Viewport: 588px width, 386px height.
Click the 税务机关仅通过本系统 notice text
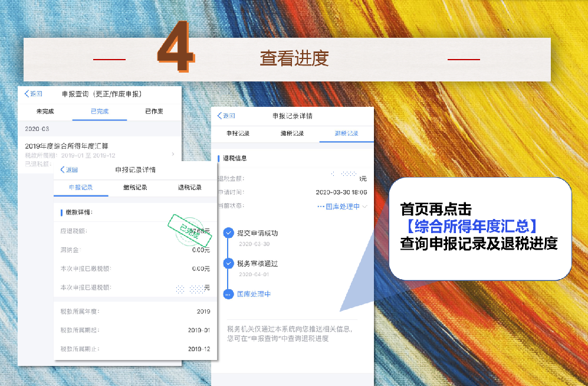click(x=290, y=333)
